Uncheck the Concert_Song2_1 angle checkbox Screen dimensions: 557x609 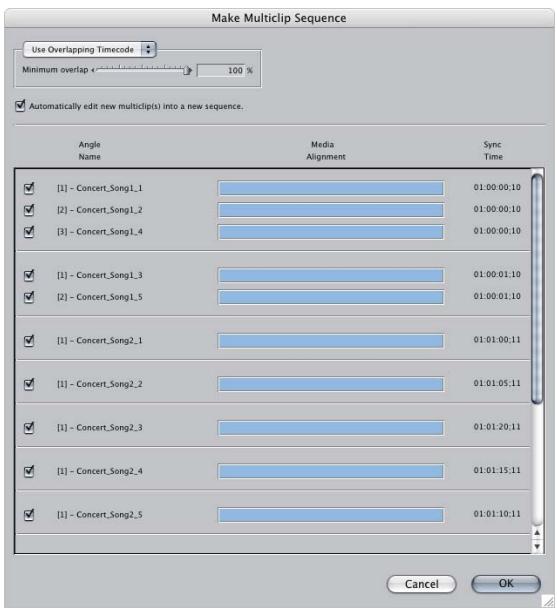pyautogui.click(x=29, y=341)
